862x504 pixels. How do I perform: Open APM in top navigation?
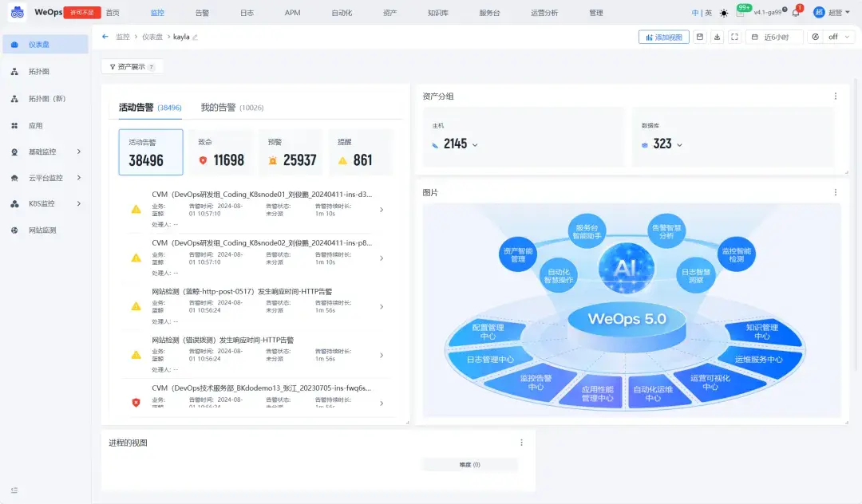[292, 13]
